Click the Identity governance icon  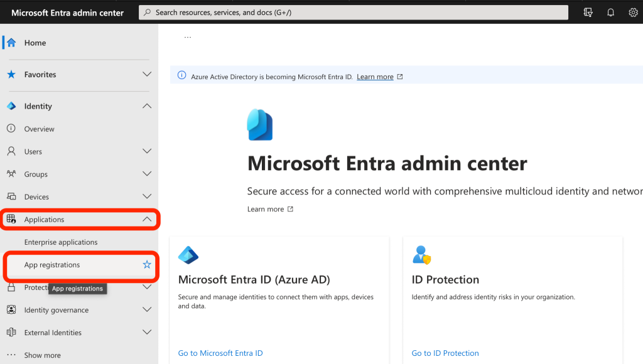[11, 310]
